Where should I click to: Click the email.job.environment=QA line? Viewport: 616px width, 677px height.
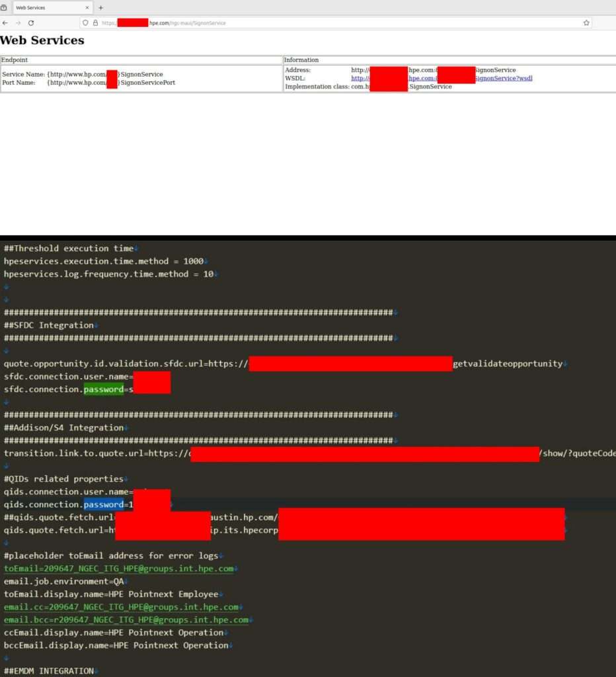tap(64, 581)
